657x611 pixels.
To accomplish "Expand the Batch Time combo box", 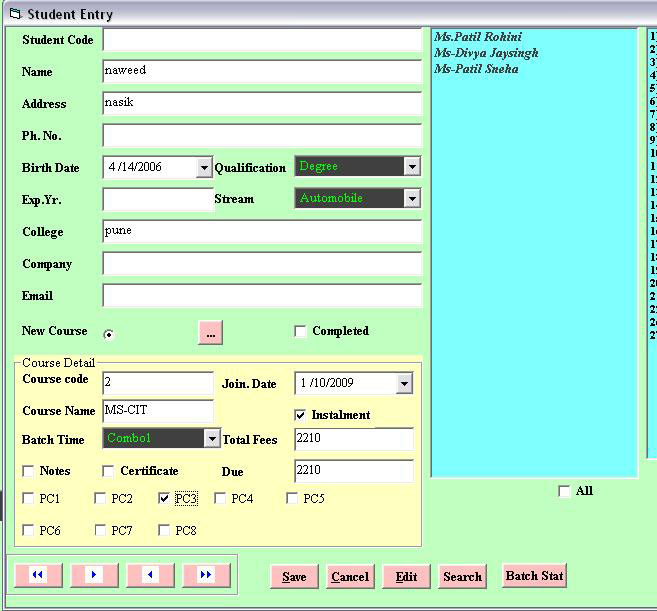I will [x=212, y=438].
